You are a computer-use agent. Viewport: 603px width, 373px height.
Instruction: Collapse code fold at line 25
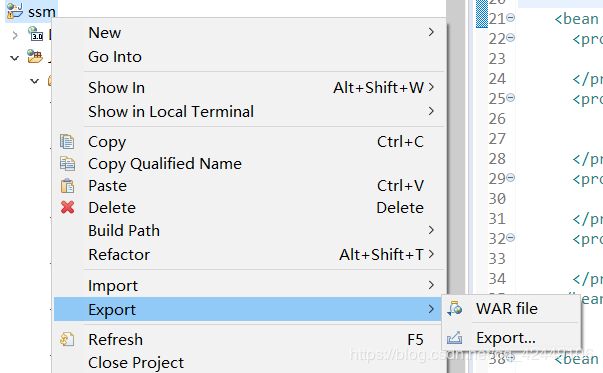tap(510, 97)
